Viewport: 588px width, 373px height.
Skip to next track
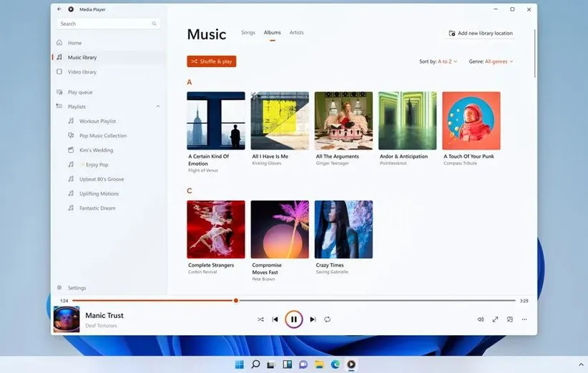point(313,319)
